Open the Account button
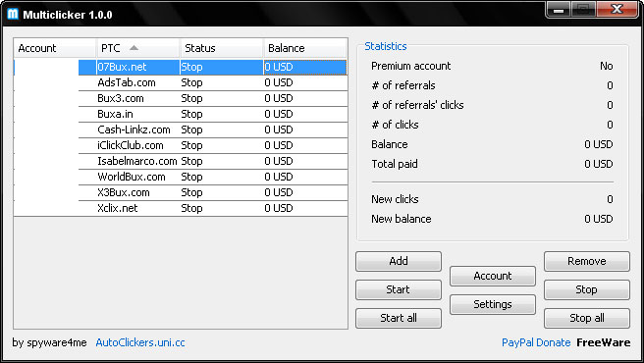This screenshot has height=363, width=644. pyautogui.click(x=493, y=276)
